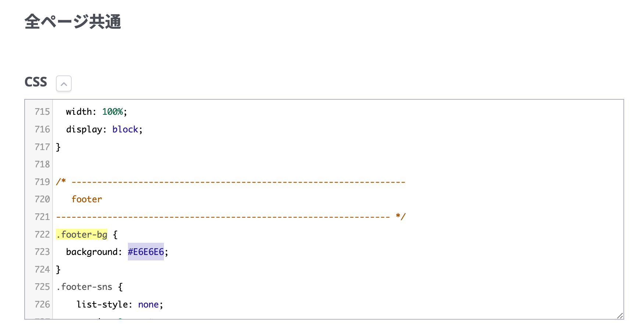Click the CSS section heading

(36, 82)
